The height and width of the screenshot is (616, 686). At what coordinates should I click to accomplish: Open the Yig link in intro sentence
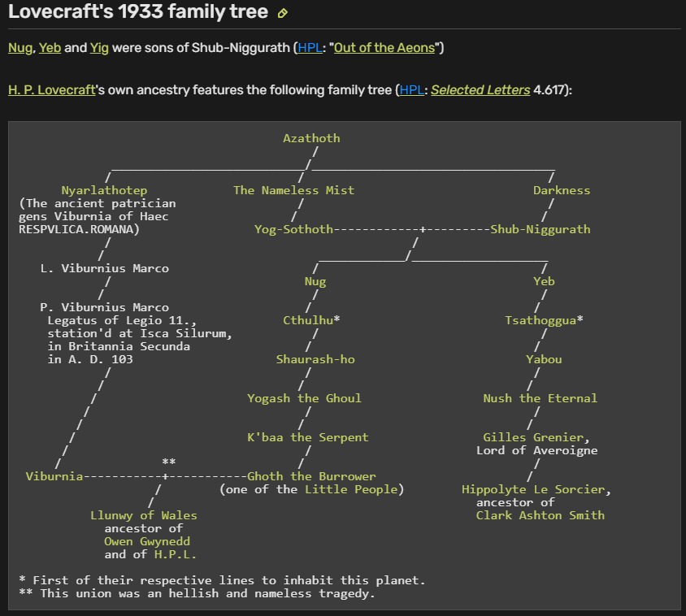point(99,48)
